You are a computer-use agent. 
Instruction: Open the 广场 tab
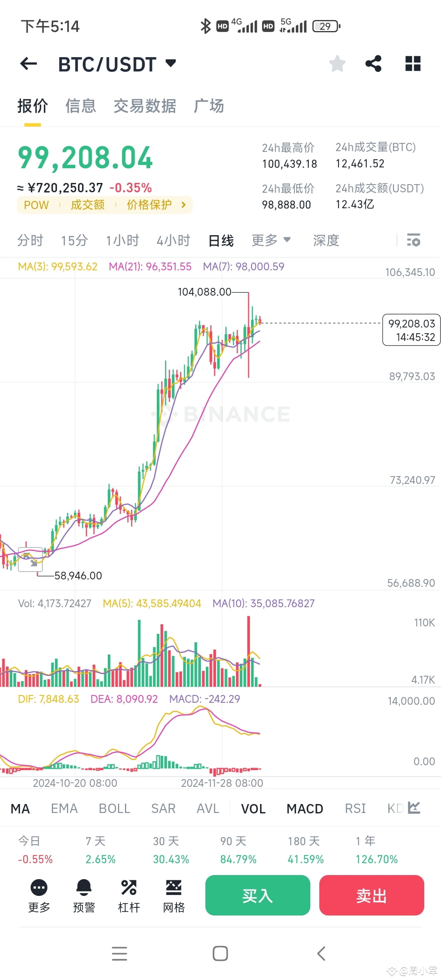(209, 106)
